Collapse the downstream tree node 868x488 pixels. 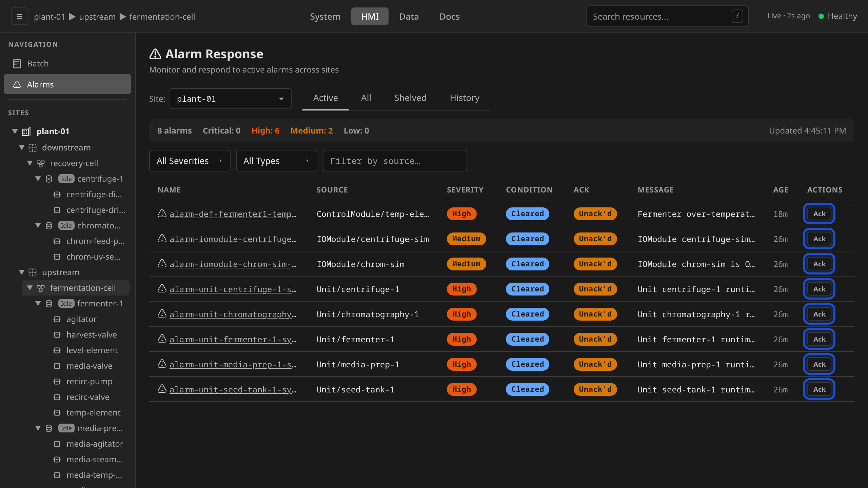coord(22,147)
